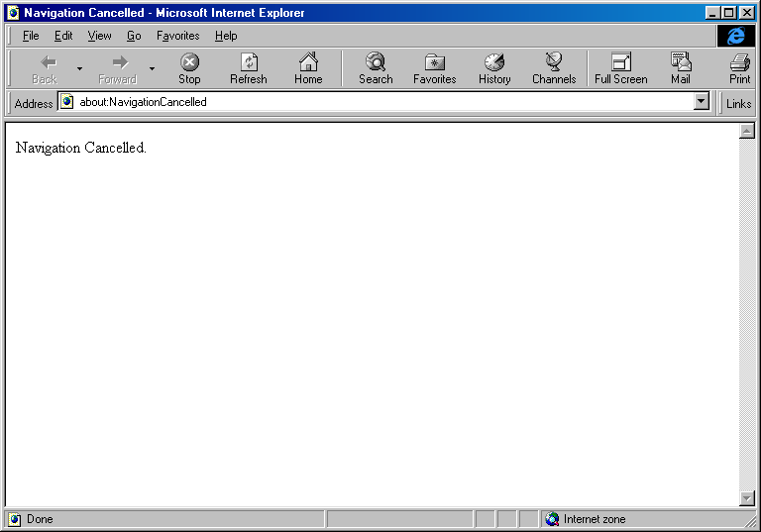761x532 pixels.
Task: Maximize the Internet Explorer window
Action: pos(729,13)
